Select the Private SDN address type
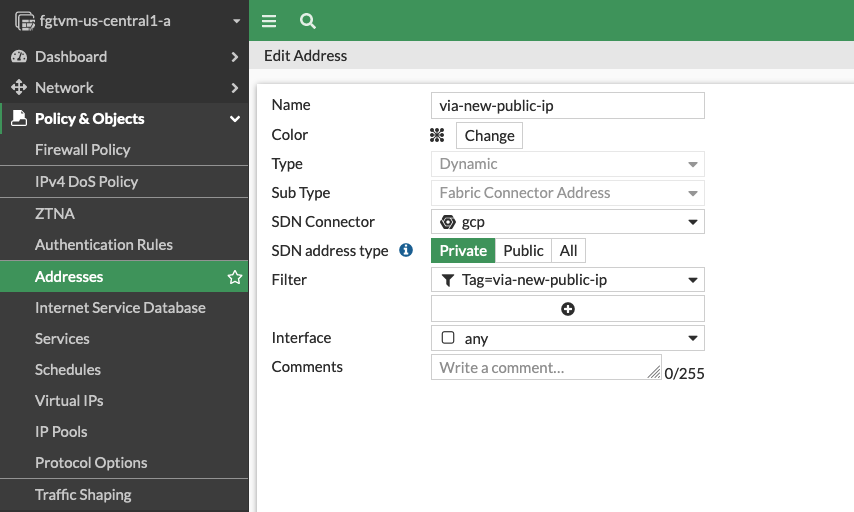The image size is (854, 512). point(463,251)
